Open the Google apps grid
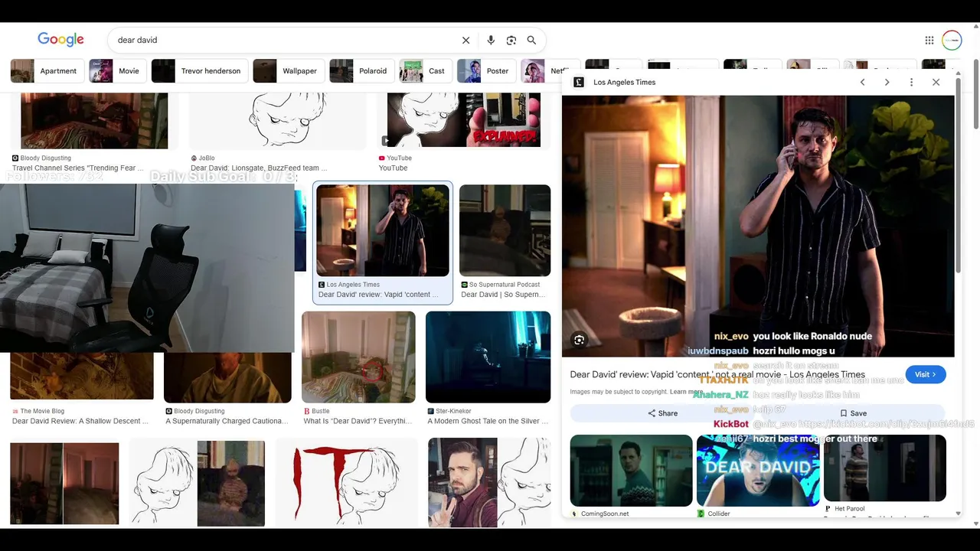The width and height of the screenshot is (980, 551). [x=929, y=41]
